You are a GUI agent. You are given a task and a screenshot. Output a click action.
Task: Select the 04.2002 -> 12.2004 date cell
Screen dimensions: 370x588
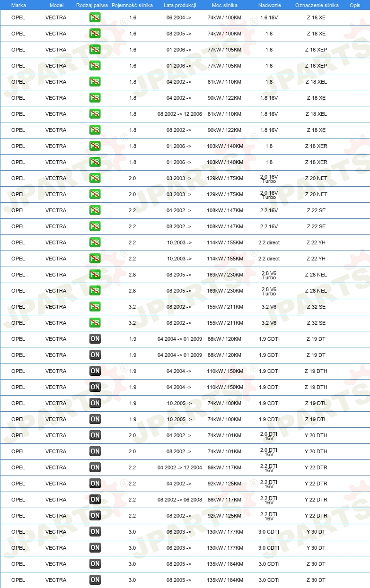(x=180, y=467)
